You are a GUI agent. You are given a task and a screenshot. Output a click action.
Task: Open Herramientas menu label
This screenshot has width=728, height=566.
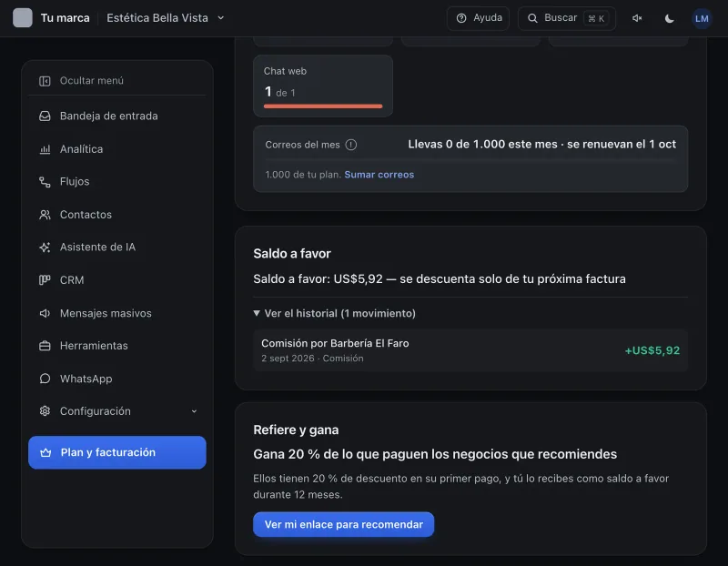pyautogui.click(x=94, y=346)
